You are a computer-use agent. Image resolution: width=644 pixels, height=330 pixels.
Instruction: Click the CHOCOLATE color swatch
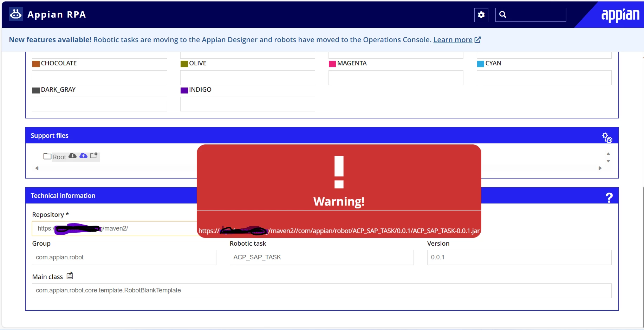[x=36, y=64]
